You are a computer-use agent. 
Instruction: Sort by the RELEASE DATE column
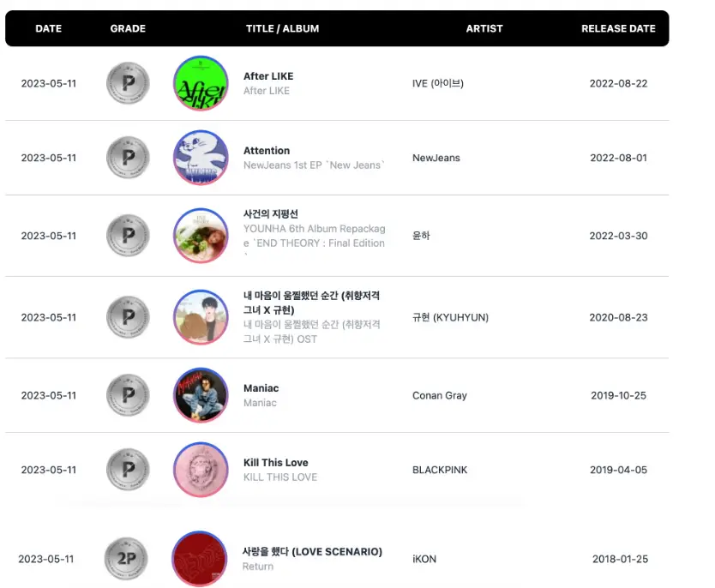[x=618, y=28]
